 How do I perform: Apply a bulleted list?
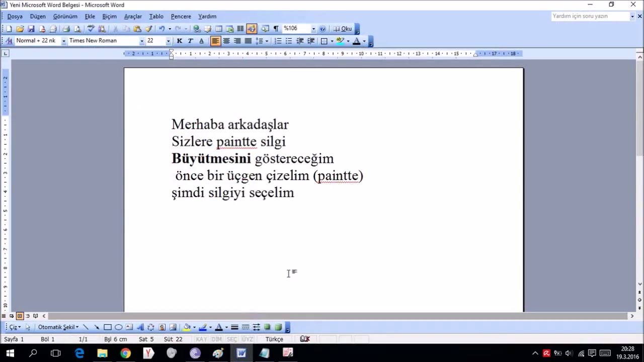tap(289, 41)
